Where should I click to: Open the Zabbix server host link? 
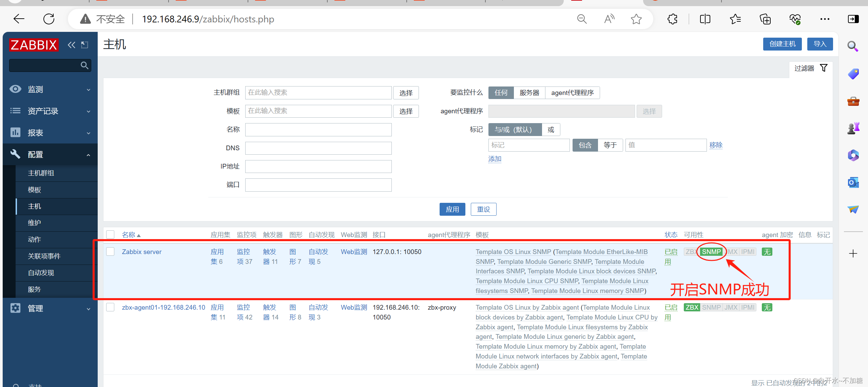pyautogui.click(x=141, y=251)
